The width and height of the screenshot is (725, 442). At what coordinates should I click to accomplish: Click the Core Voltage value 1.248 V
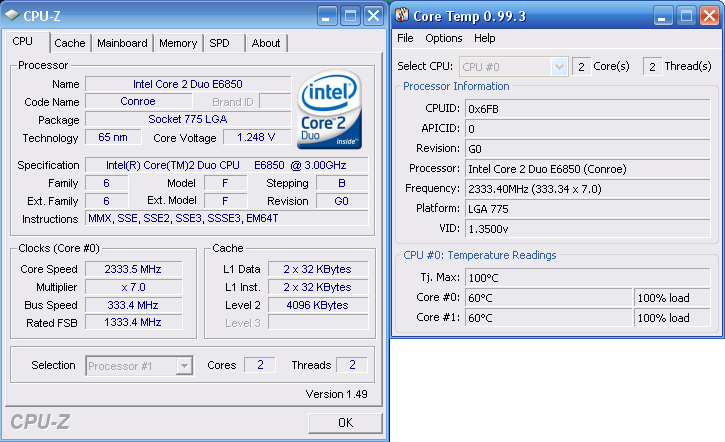(x=257, y=137)
